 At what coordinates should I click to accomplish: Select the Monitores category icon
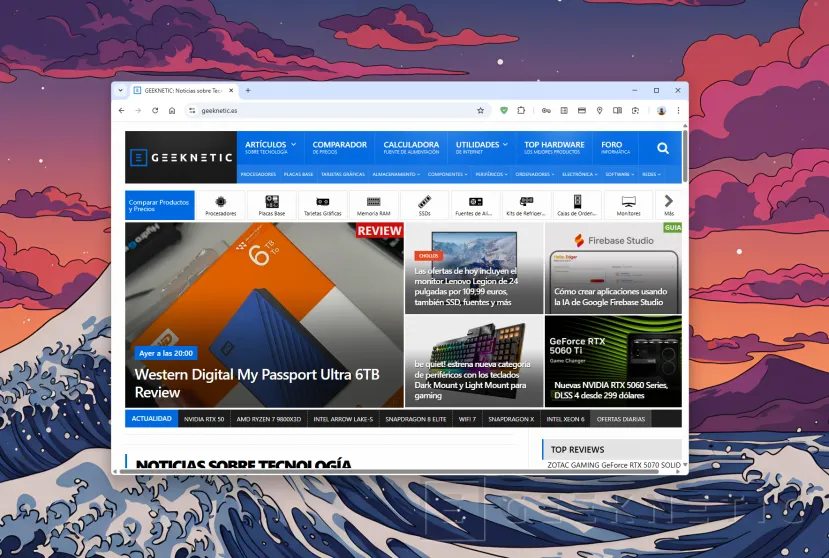[628, 205]
